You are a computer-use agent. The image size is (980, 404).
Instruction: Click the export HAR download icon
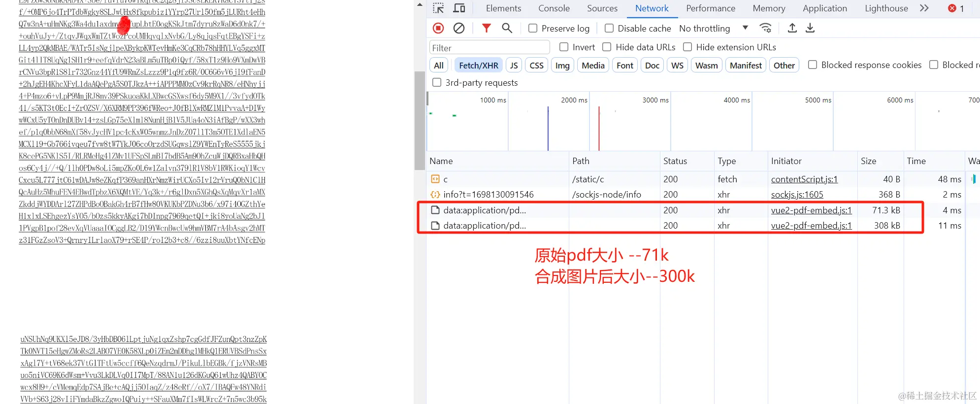coord(810,28)
